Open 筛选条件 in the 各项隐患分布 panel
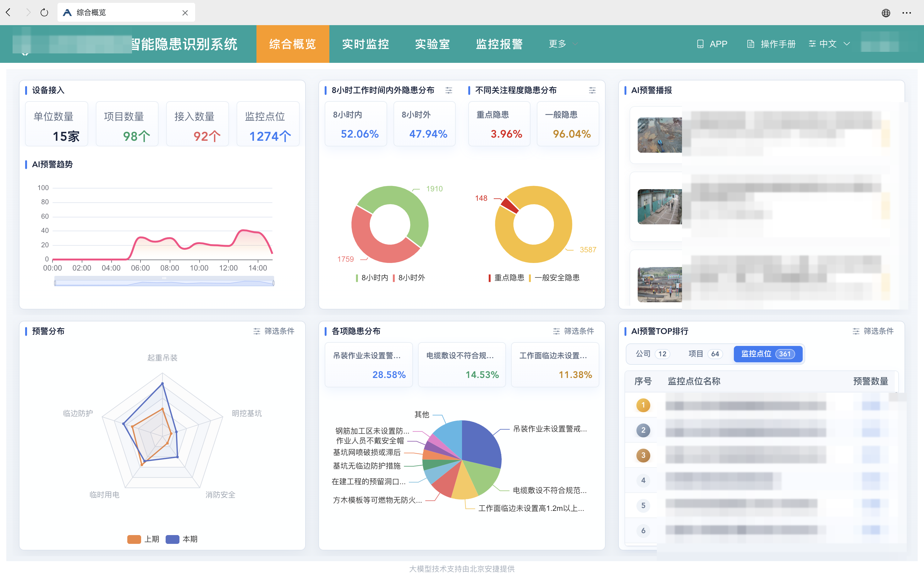924x580 pixels. pos(574,331)
